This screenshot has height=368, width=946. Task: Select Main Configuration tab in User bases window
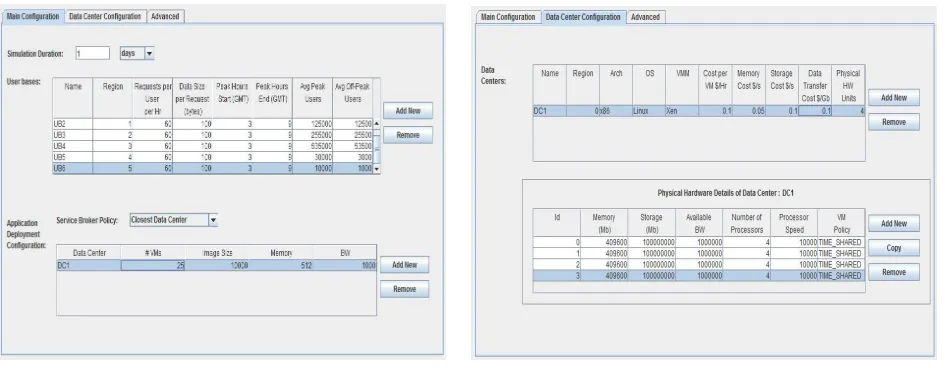(33, 17)
